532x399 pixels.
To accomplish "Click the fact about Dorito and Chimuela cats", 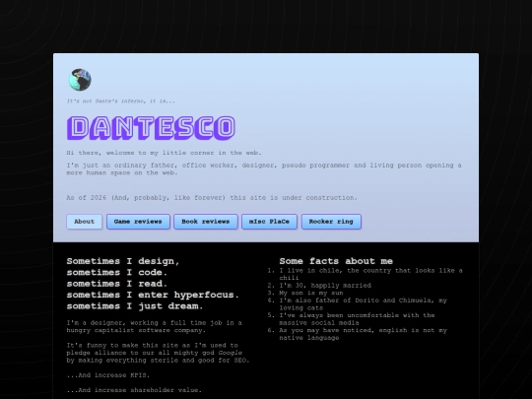I will tap(363, 304).
